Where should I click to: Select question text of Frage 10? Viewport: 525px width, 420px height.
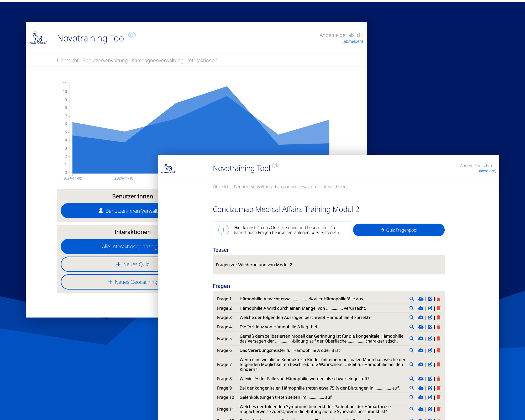tap(286, 397)
